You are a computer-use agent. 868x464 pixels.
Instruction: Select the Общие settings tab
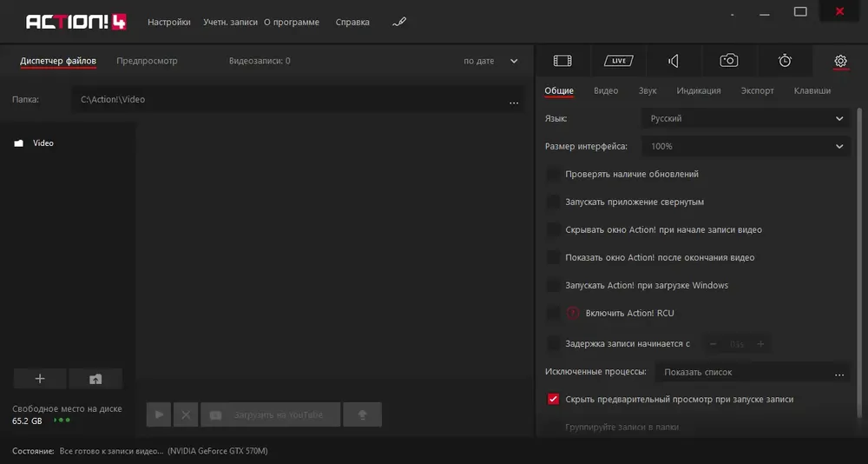[x=559, y=91]
